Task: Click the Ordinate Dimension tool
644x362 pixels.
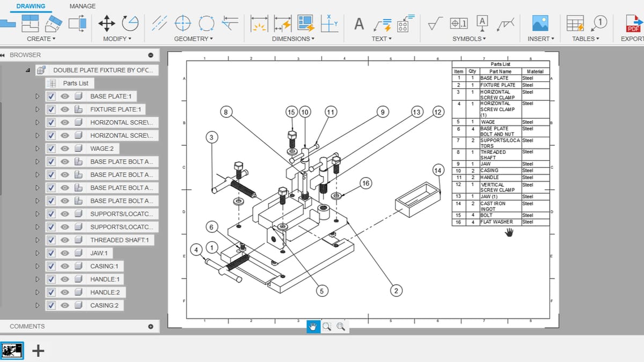Action: click(329, 23)
